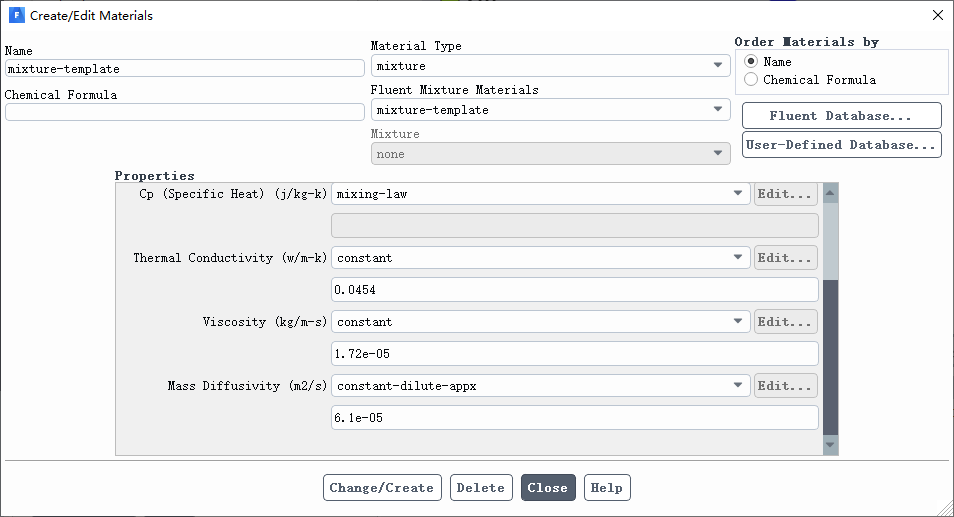The image size is (954, 517).
Task: Click the properties vertical scrollbar thumb
Action: pos(830,357)
